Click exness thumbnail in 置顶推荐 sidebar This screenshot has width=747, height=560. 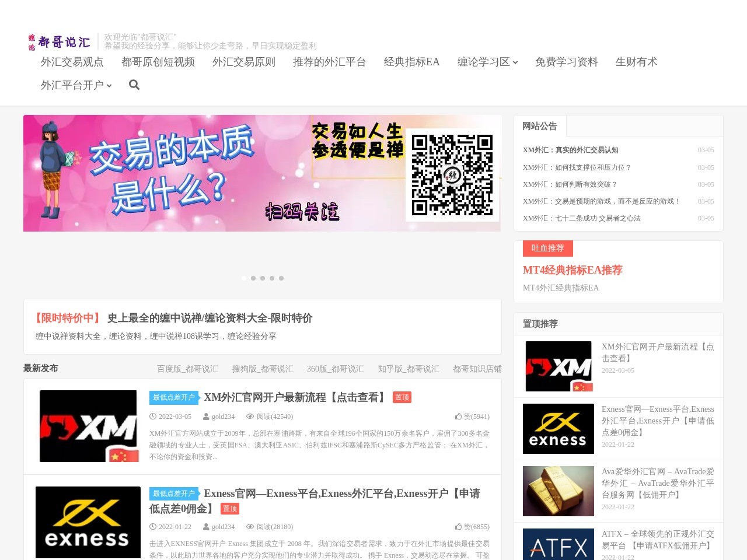click(558, 429)
